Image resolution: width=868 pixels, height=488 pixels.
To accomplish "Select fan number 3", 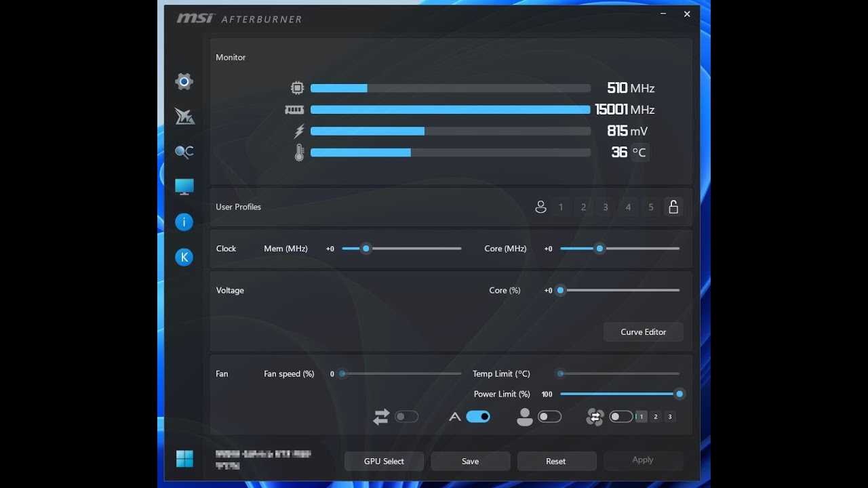I will (670, 417).
